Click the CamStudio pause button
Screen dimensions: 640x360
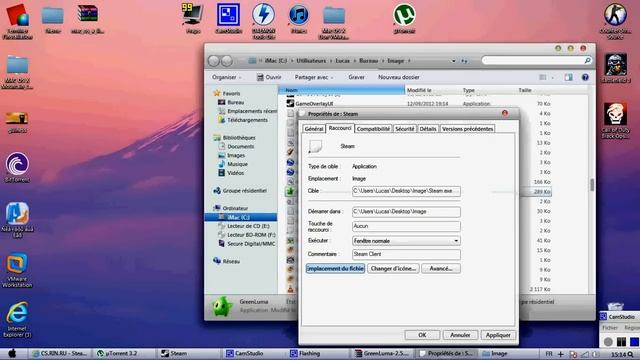[621, 342]
